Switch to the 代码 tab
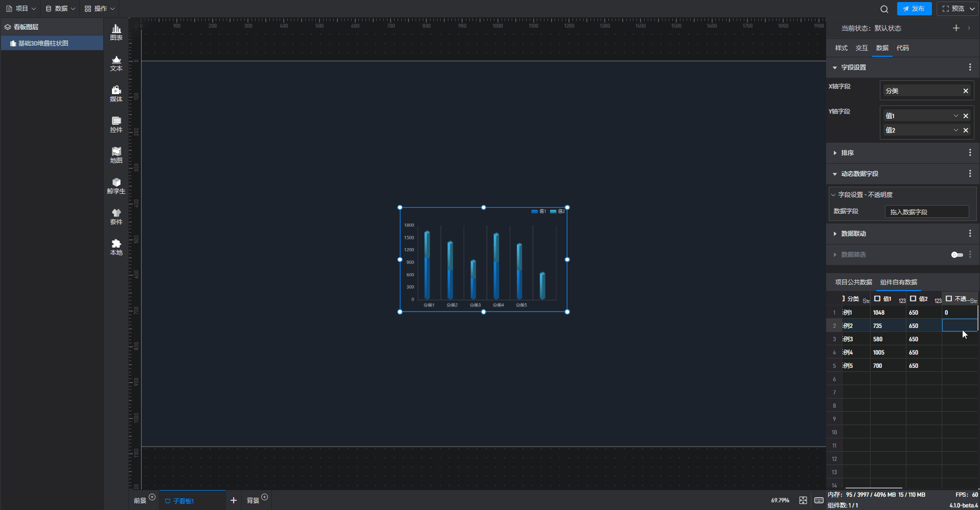 902,48
